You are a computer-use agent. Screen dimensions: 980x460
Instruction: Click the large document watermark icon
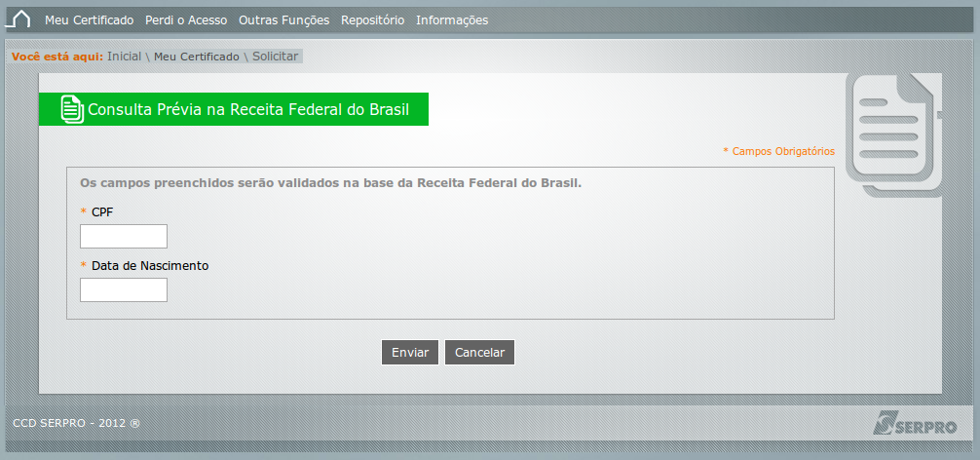click(893, 135)
